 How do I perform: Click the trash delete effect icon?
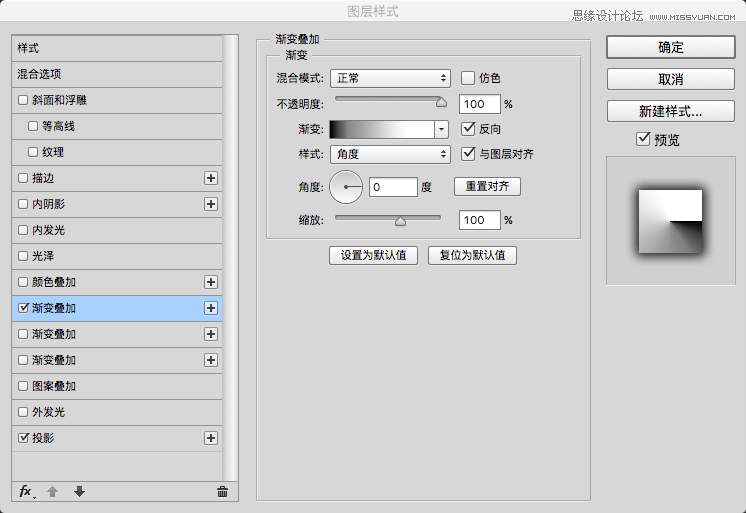coord(222,492)
